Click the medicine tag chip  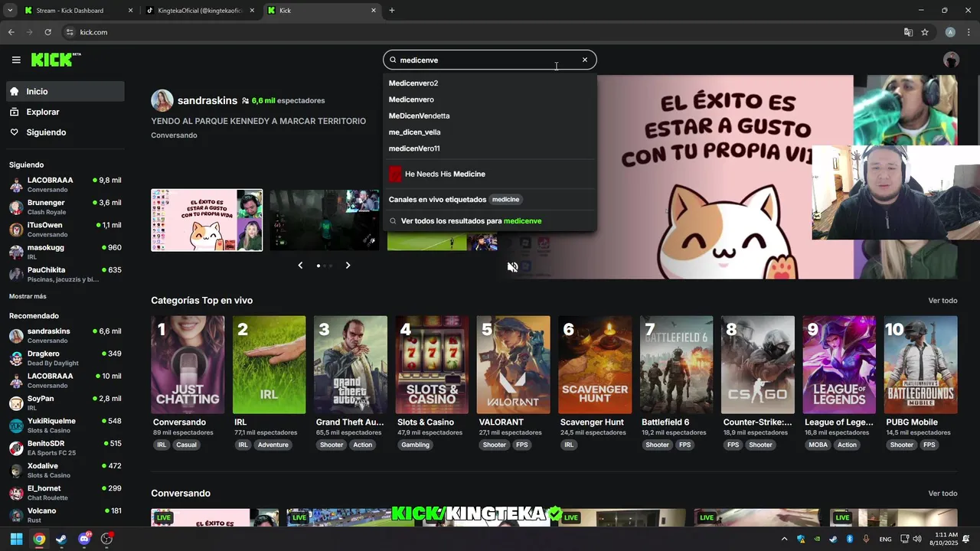pyautogui.click(x=505, y=200)
